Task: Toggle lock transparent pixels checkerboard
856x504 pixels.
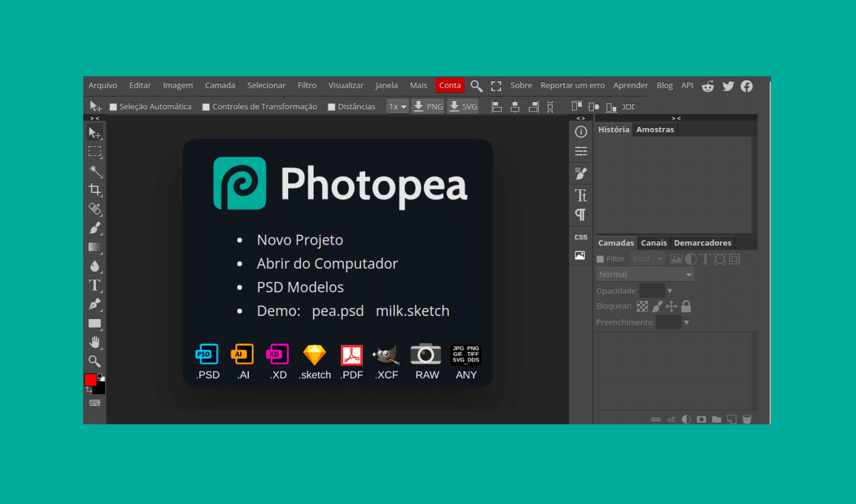Action: 642,306
